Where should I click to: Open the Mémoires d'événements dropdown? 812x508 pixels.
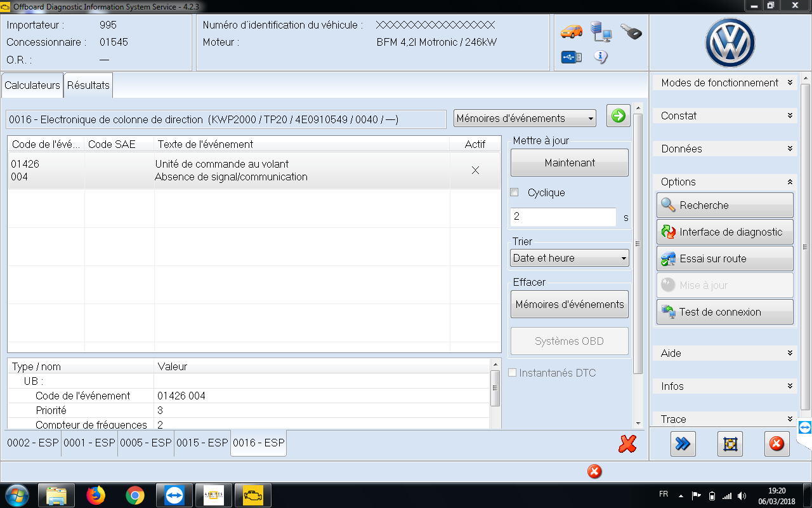tap(525, 118)
